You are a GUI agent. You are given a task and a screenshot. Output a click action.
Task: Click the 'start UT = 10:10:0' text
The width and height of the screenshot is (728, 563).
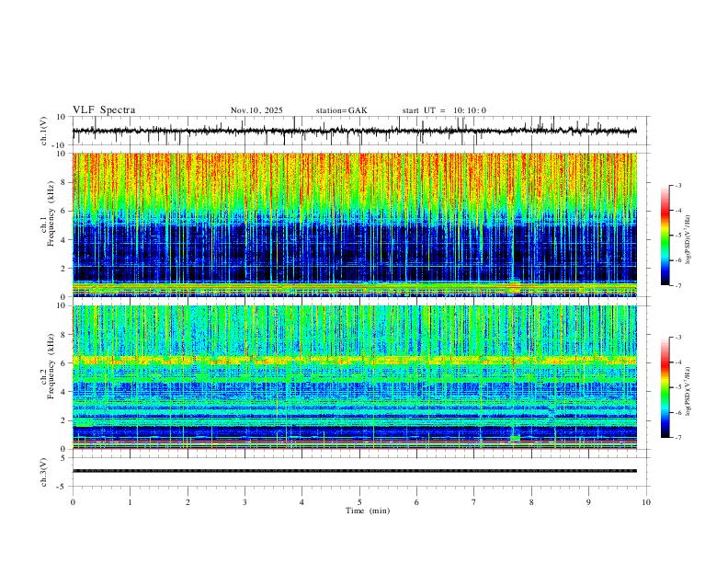[x=444, y=110]
